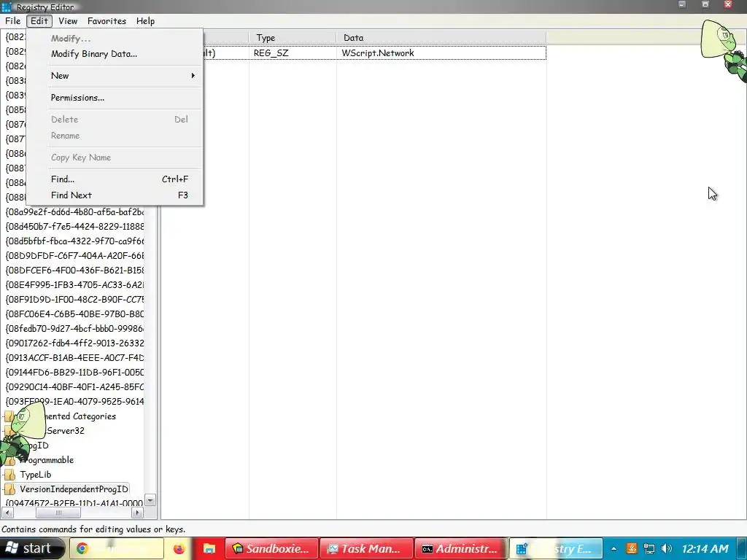Click the Data column header
The height and width of the screenshot is (560, 747).
tap(441, 38)
